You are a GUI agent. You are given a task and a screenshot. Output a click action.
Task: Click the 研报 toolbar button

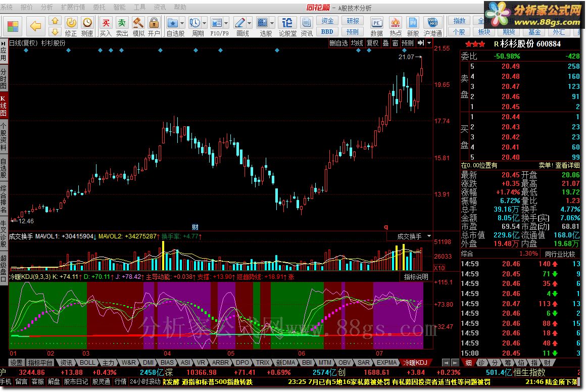[353, 21]
